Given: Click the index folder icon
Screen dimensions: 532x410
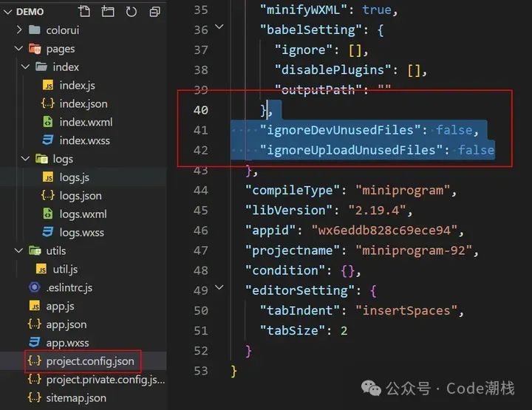Looking at the screenshot, I should pyautogui.click(x=41, y=66).
